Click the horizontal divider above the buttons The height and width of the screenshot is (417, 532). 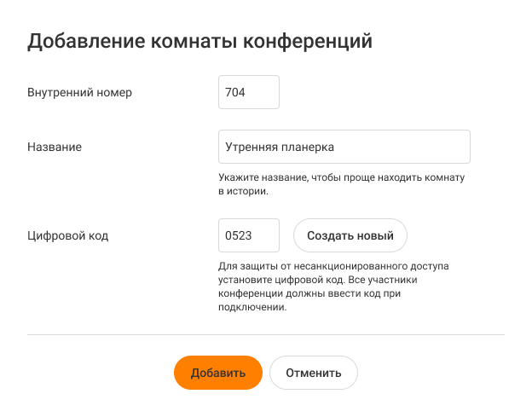266,335
